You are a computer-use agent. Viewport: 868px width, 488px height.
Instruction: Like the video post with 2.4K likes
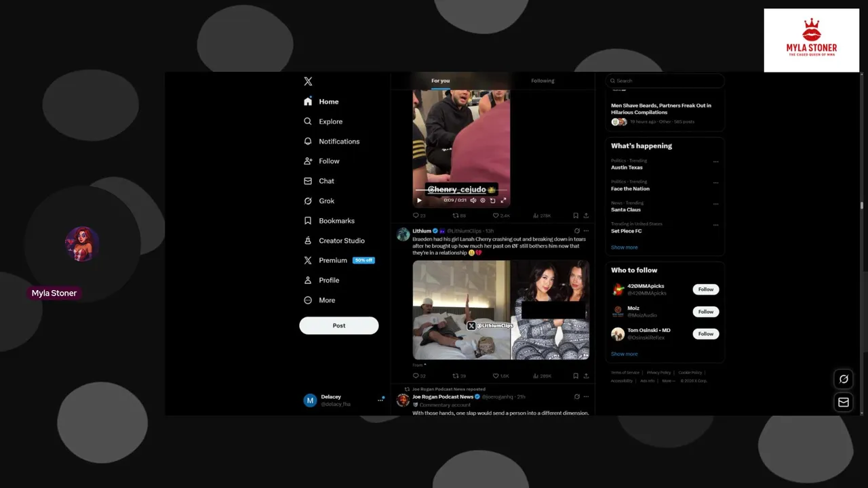pos(501,216)
